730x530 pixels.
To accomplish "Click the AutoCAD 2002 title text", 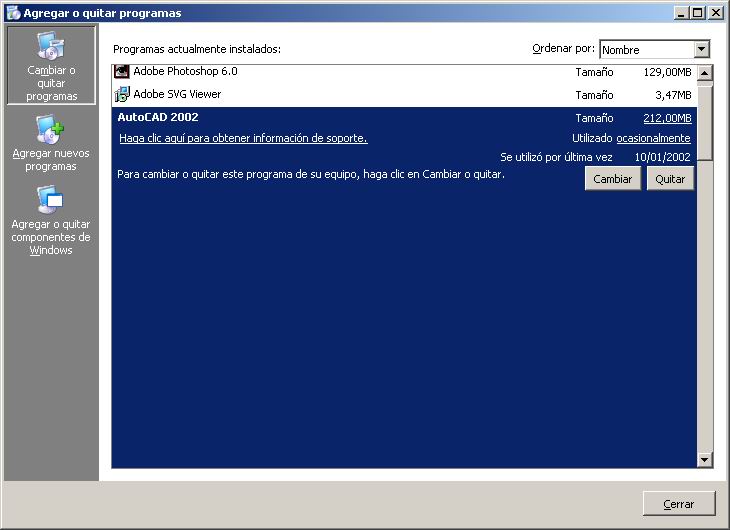I will (158, 117).
